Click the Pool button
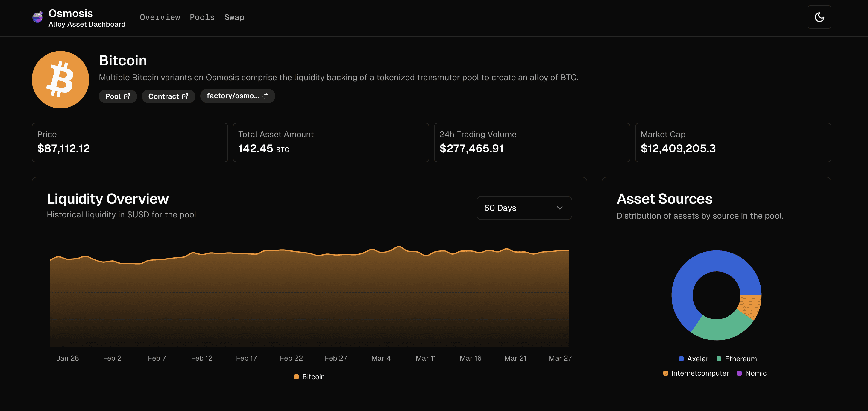868x411 pixels. pyautogui.click(x=118, y=96)
